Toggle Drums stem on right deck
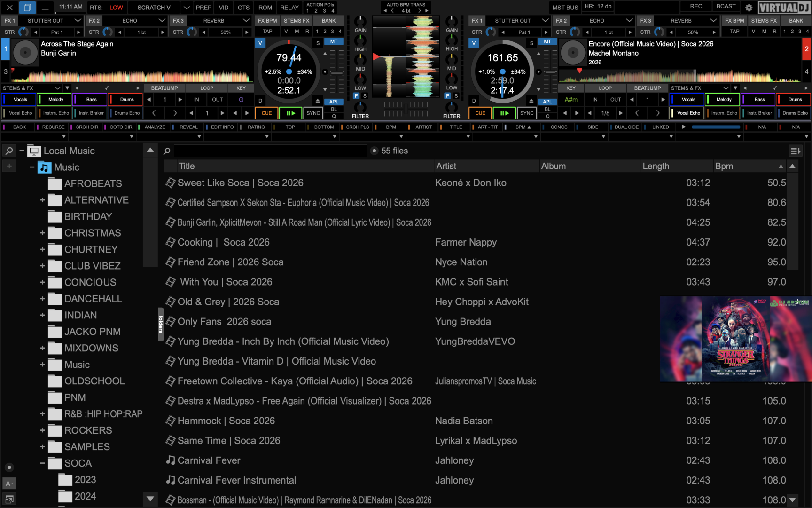 point(795,100)
